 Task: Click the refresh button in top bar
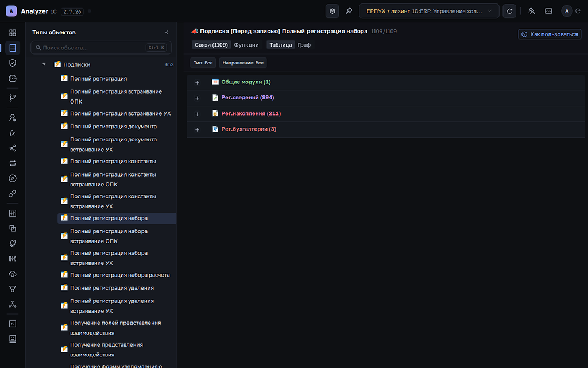click(x=510, y=11)
